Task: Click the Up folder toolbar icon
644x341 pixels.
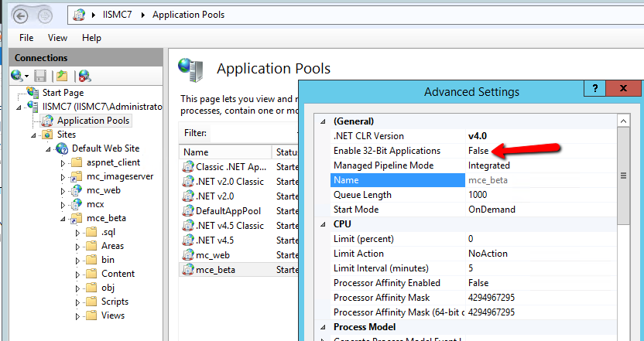Action: [62, 76]
